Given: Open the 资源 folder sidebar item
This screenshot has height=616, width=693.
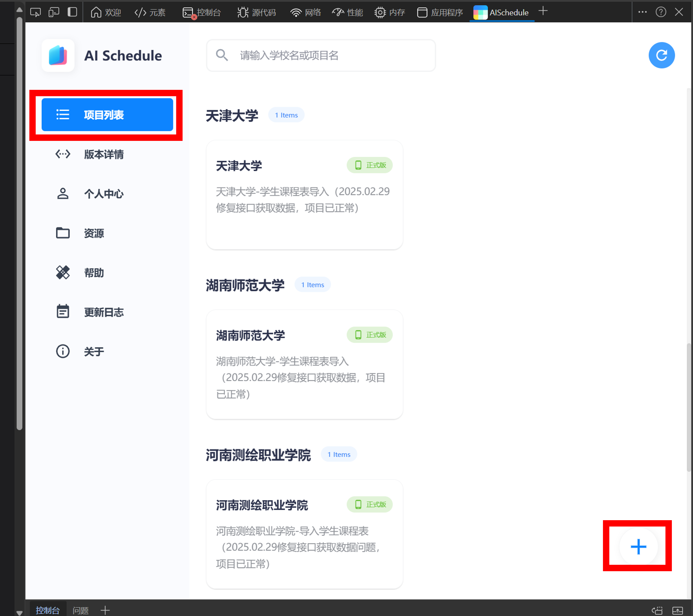Looking at the screenshot, I should (94, 233).
